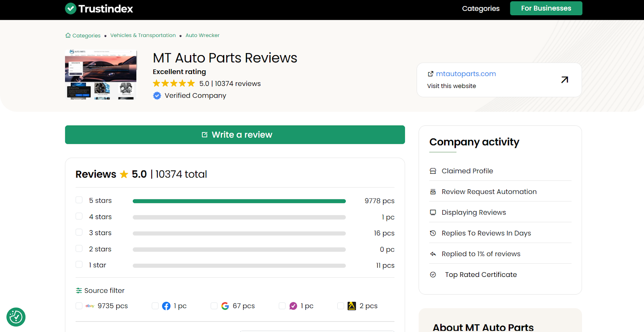Enable the 1 star filter checkbox

(79, 264)
